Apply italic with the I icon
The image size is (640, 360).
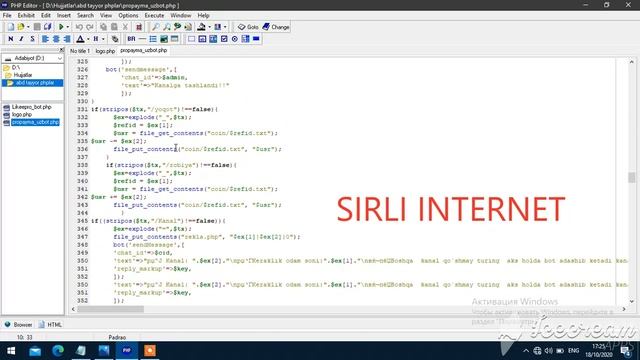coord(21,39)
